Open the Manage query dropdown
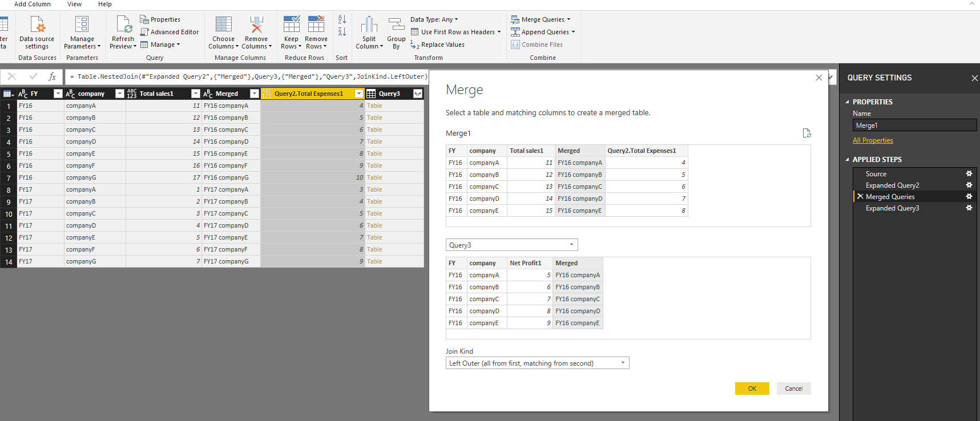Image resolution: width=980 pixels, height=421 pixels. 160,44
